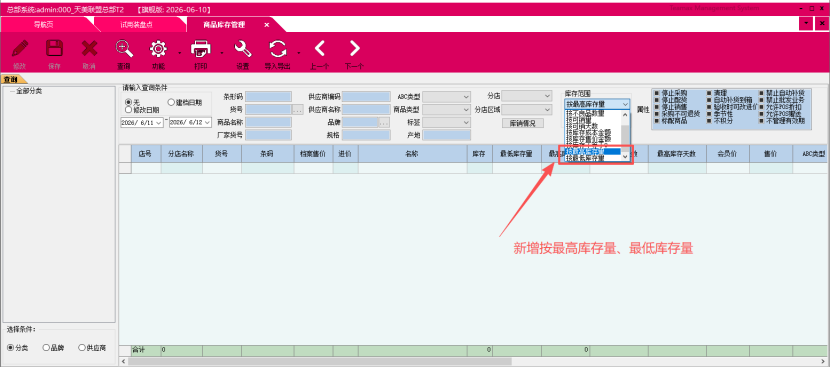The image size is (830, 367).
Task: Open the 功能 gear icon
Action: pyautogui.click(x=158, y=49)
